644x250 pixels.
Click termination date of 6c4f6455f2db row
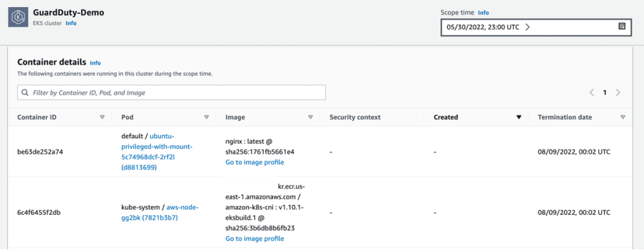[574, 213]
